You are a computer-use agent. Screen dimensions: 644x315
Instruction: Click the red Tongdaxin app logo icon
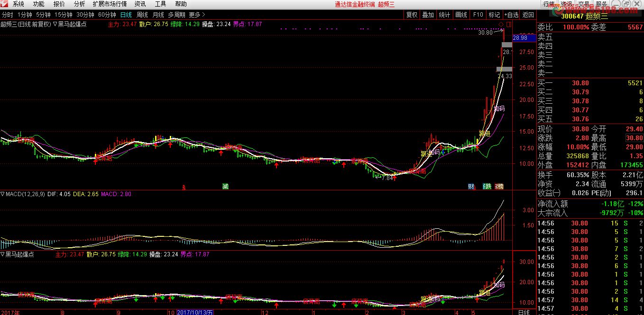point(4,4)
